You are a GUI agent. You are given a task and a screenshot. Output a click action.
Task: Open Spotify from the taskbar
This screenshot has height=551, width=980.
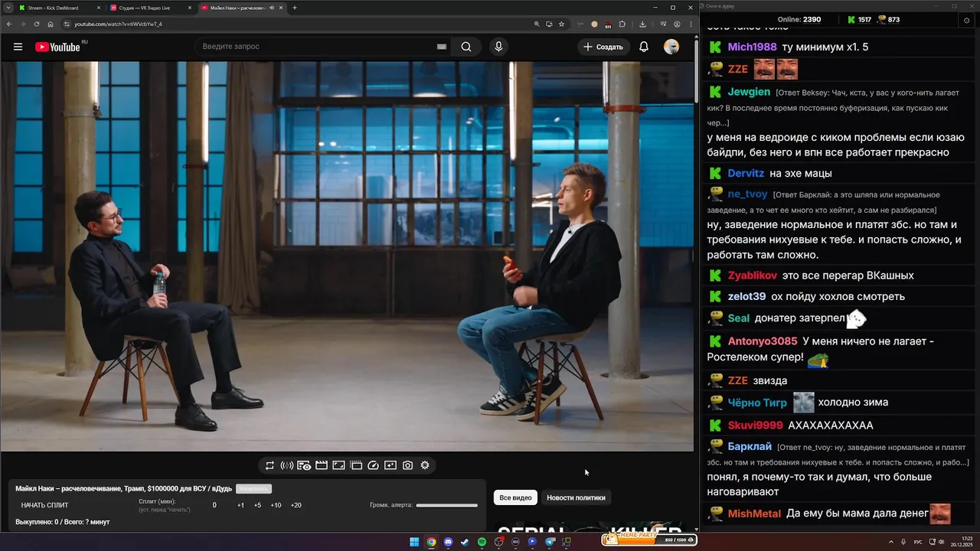click(x=482, y=542)
